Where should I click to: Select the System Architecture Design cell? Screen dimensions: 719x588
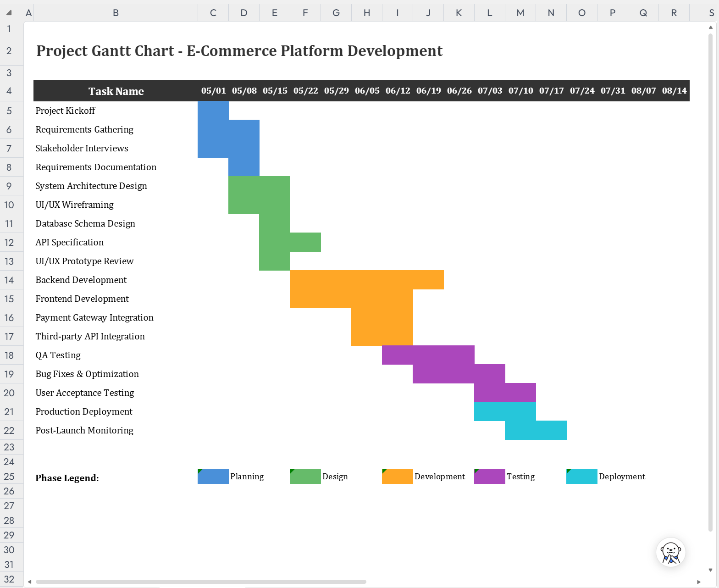(x=116, y=186)
